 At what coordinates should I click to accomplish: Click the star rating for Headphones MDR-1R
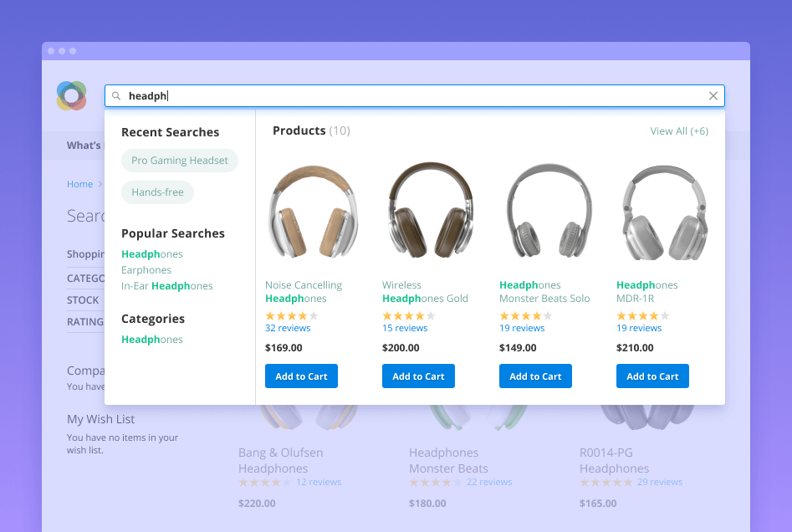642,316
